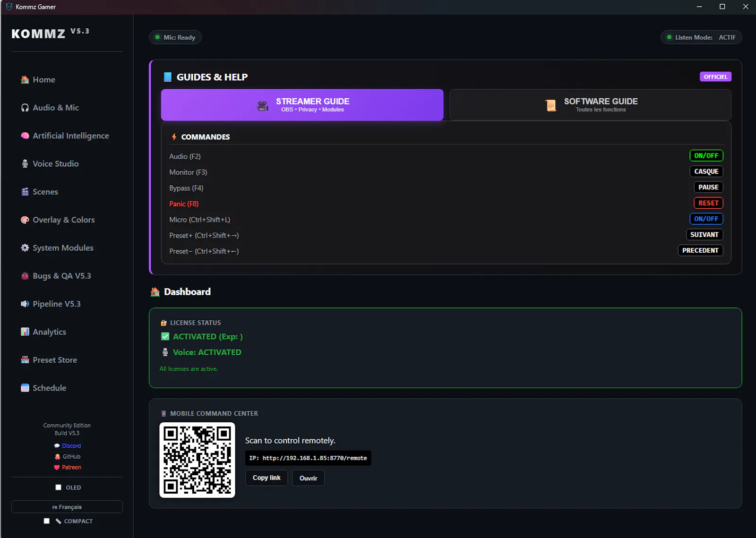Click the Patreon heart icon

pos(57,468)
